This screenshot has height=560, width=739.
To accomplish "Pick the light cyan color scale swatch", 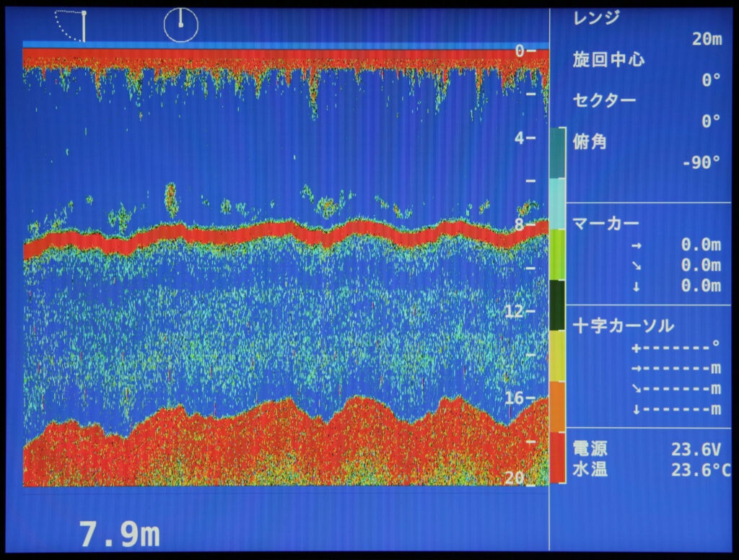I will (x=558, y=204).
